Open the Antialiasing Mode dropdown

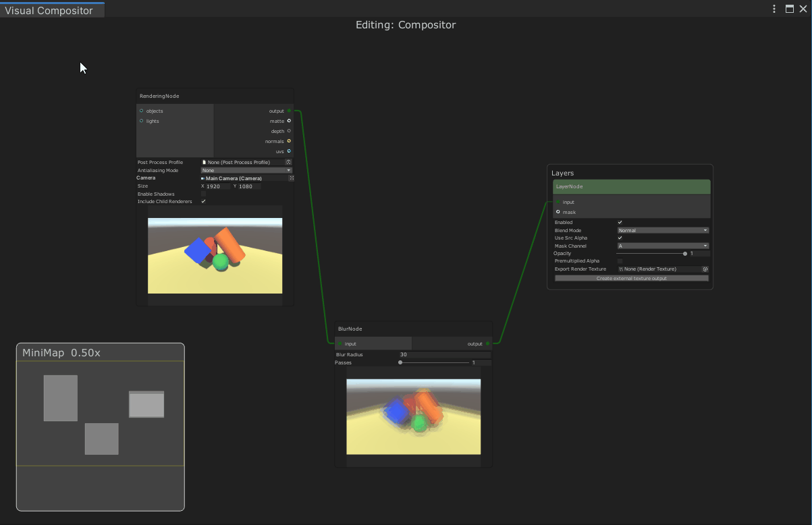[246, 170]
